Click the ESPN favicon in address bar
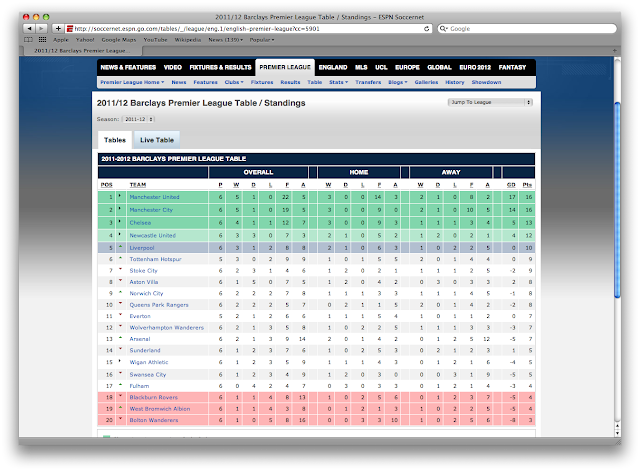The height and width of the screenshot is (471, 640). [70, 29]
